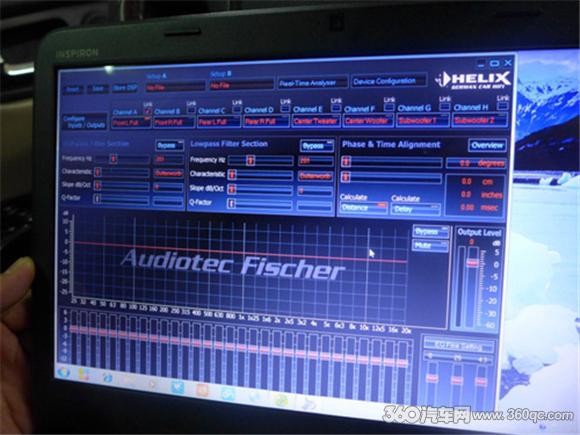The image size is (580, 435).
Task: Click the Store DSP button
Action: click(x=125, y=88)
